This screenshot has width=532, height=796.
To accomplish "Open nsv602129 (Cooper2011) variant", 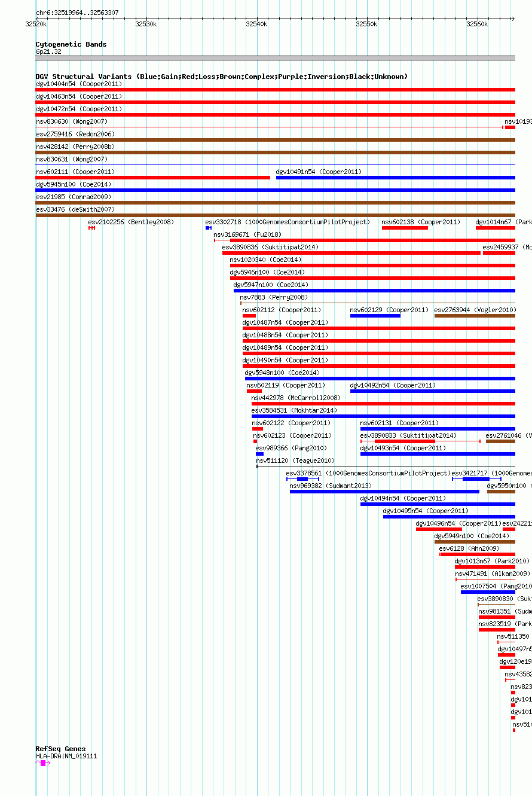I will point(375,316).
